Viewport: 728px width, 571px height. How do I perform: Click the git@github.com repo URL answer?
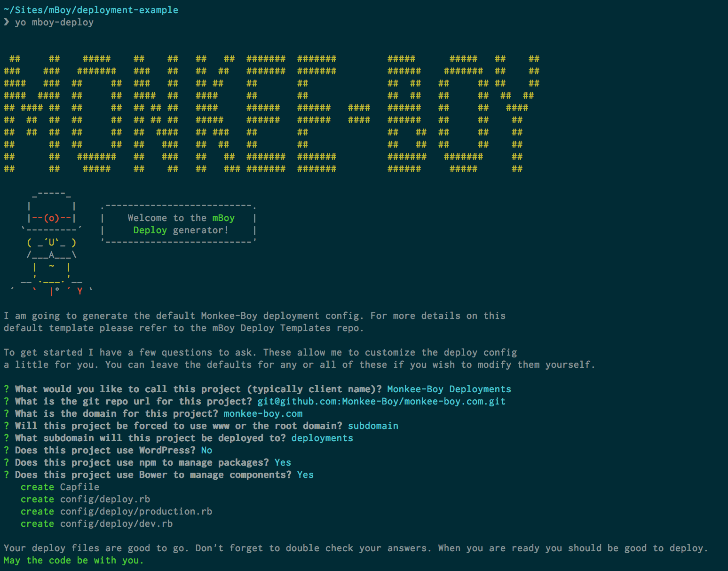point(381,401)
